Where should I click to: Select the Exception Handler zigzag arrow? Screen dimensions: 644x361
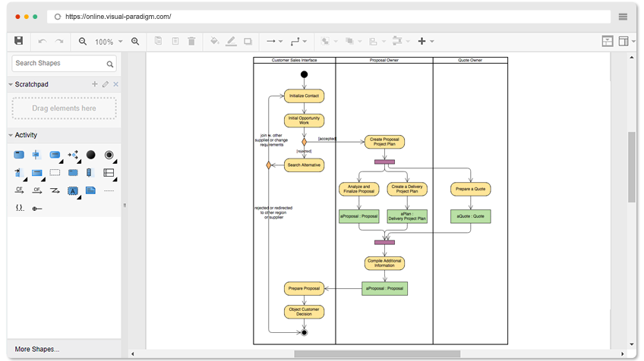pyautogui.click(x=55, y=190)
